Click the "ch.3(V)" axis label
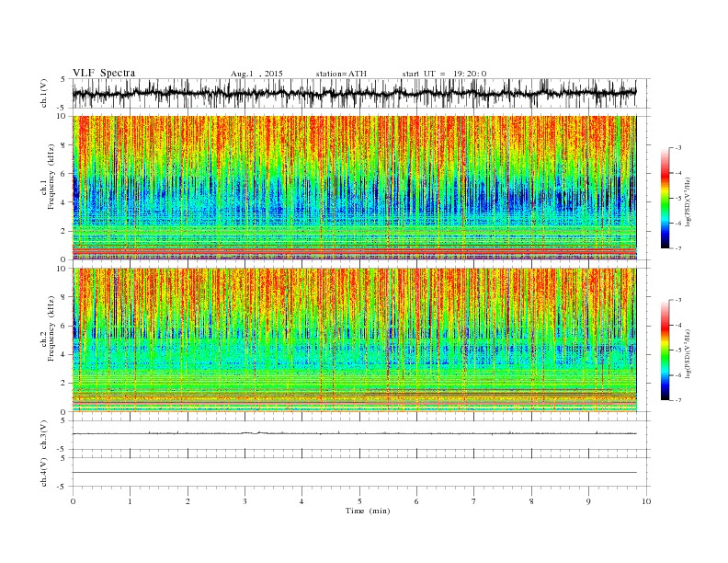This screenshot has height=563, width=728. (x=44, y=435)
